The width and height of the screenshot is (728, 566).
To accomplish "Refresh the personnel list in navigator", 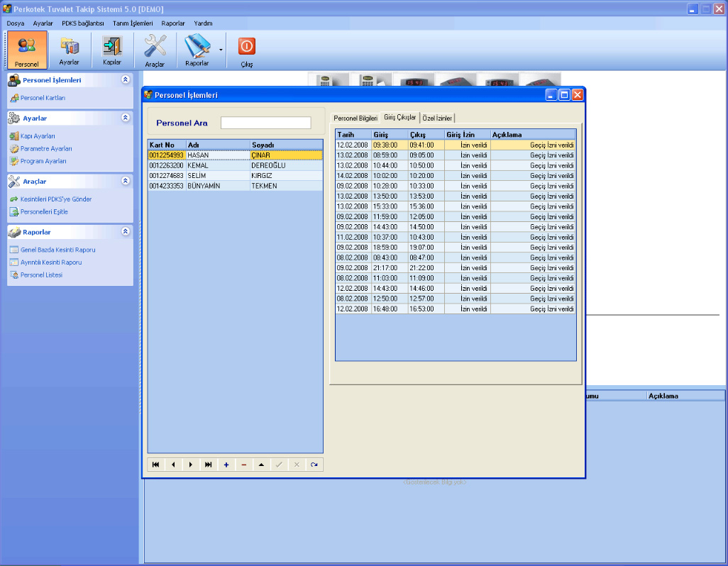I will [314, 465].
